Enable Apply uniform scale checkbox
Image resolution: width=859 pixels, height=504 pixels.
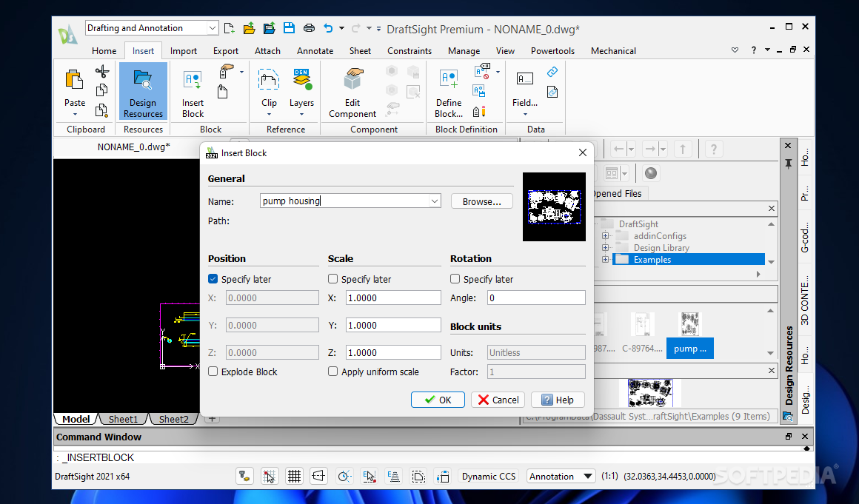click(x=332, y=372)
